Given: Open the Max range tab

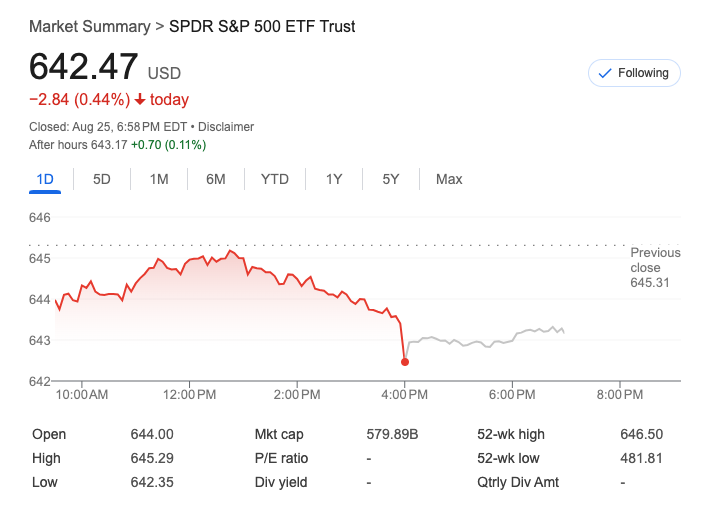Looking at the screenshot, I should click(x=449, y=179).
